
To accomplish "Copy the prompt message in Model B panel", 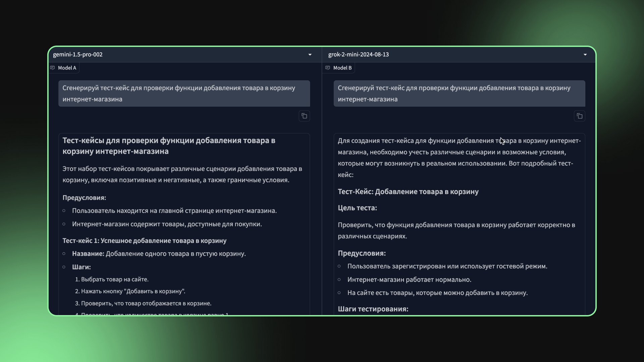I will click(579, 116).
